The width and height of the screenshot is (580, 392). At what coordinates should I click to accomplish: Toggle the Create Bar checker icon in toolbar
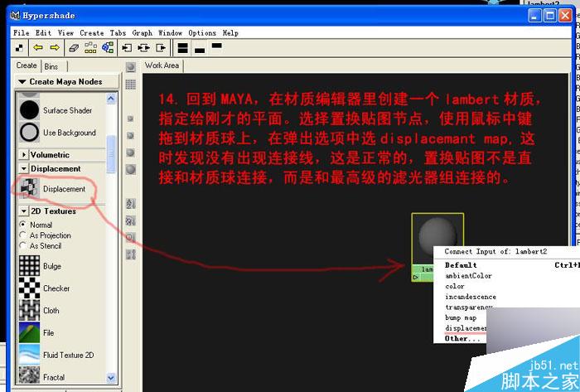(19, 48)
